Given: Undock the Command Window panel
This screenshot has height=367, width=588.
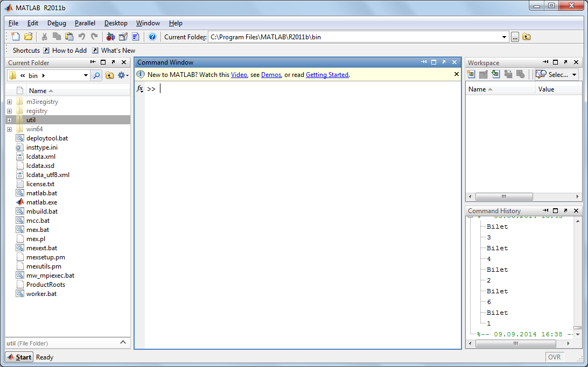Looking at the screenshot, I should coord(444,62).
